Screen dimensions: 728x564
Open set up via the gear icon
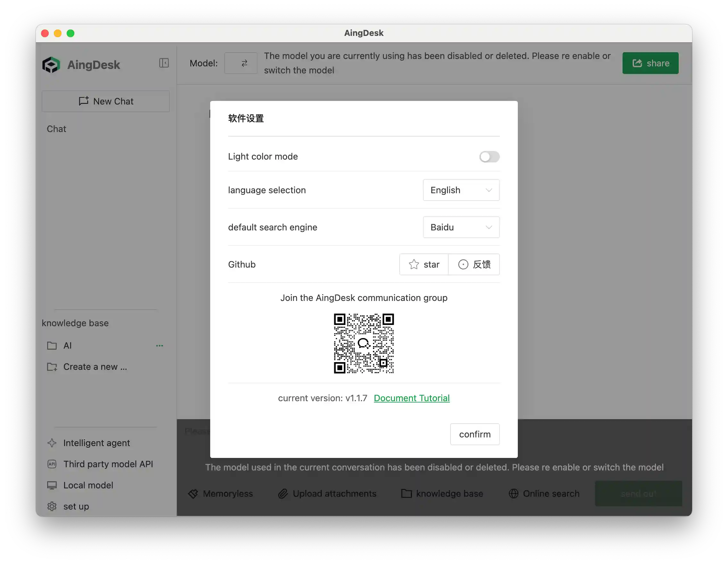point(52,506)
